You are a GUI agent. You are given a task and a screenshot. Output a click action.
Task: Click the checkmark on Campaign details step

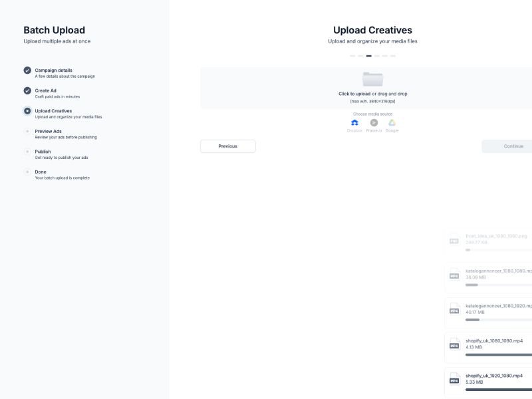27,70
